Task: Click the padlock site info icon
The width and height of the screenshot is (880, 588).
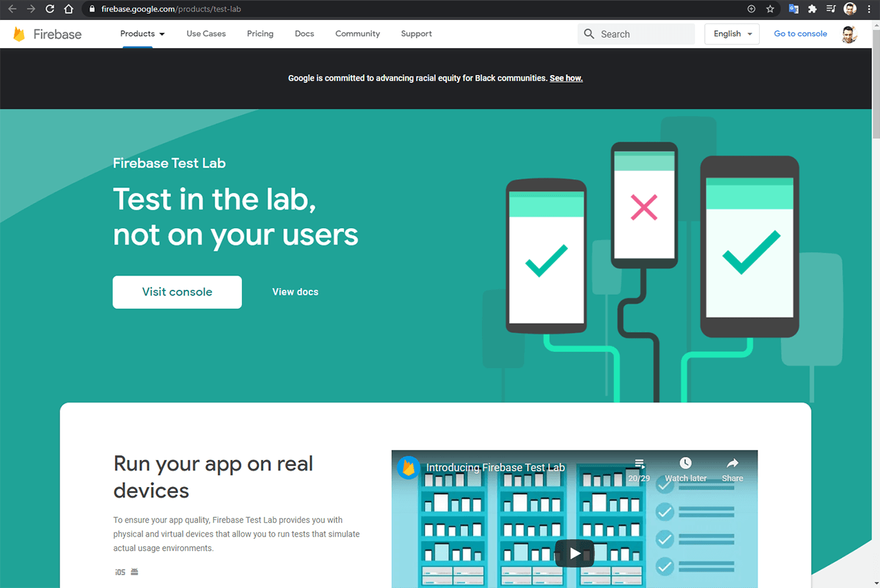Action: pyautogui.click(x=92, y=10)
